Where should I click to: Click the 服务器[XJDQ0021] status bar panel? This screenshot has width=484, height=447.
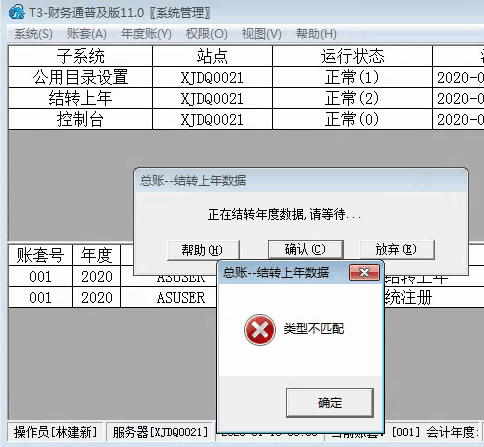pyautogui.click(x=160, y=432)
